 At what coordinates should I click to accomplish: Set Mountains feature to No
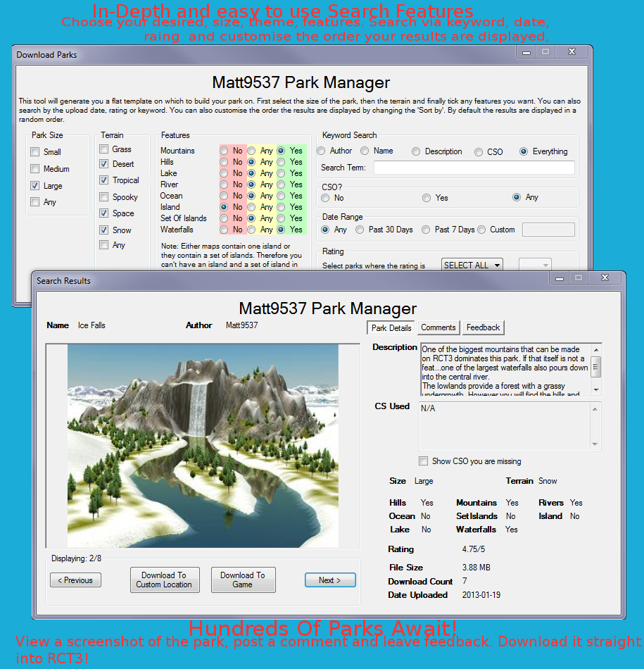(224, 151)
